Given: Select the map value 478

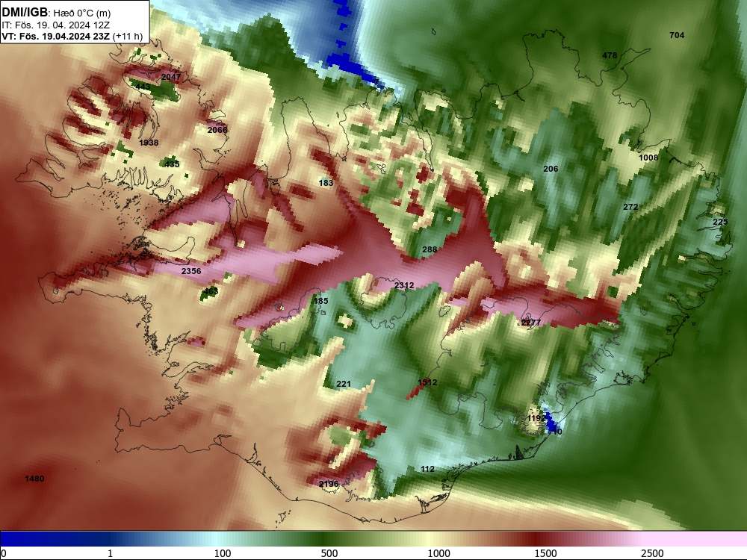Looking at the screenshot, I should click(610, 55).
